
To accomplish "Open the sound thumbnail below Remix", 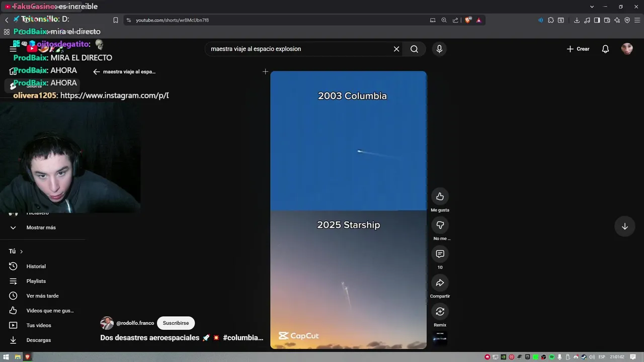I will 440,338.
